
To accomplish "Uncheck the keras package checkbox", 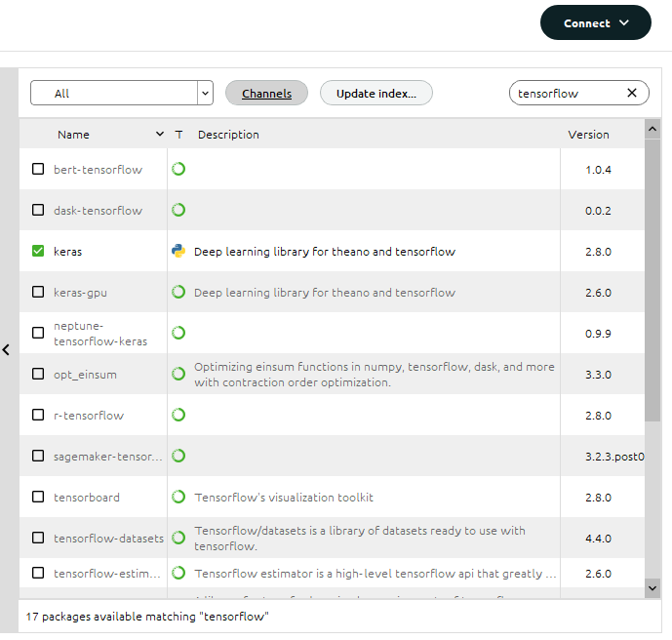I will click(38, 251).
